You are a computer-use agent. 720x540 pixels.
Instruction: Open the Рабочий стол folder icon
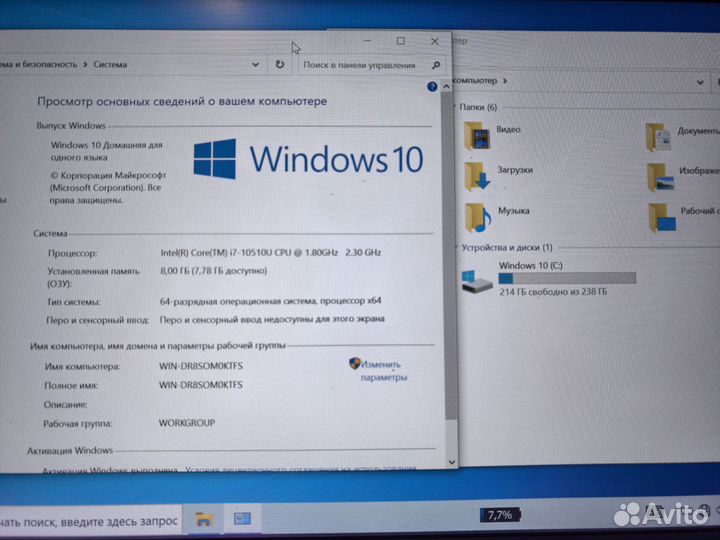point(662,218)
